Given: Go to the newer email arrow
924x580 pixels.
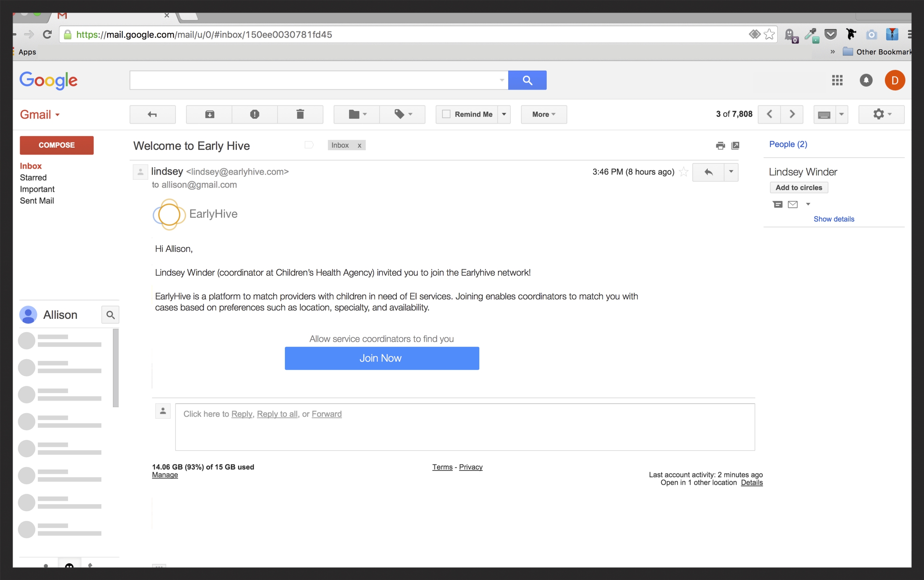Looking at the screenshot, I should (769, 114).
